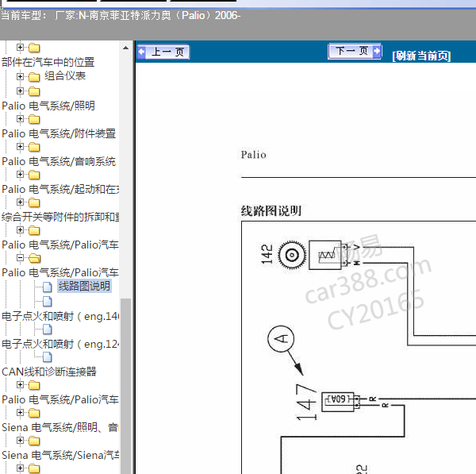Open 电子点火和喷射 (eng.12 entry
The width and height of the screenshot is (476, 474).
(60, 345)
